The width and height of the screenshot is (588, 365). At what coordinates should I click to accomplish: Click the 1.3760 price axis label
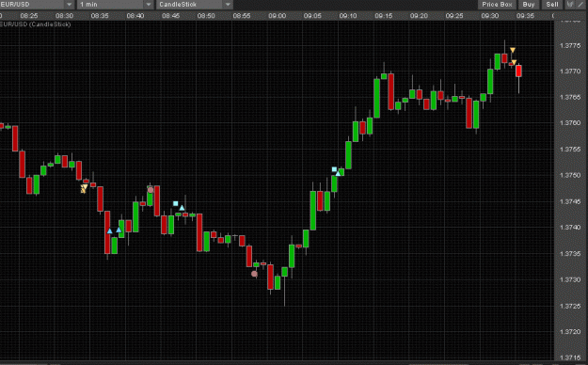tap(570, 123)
